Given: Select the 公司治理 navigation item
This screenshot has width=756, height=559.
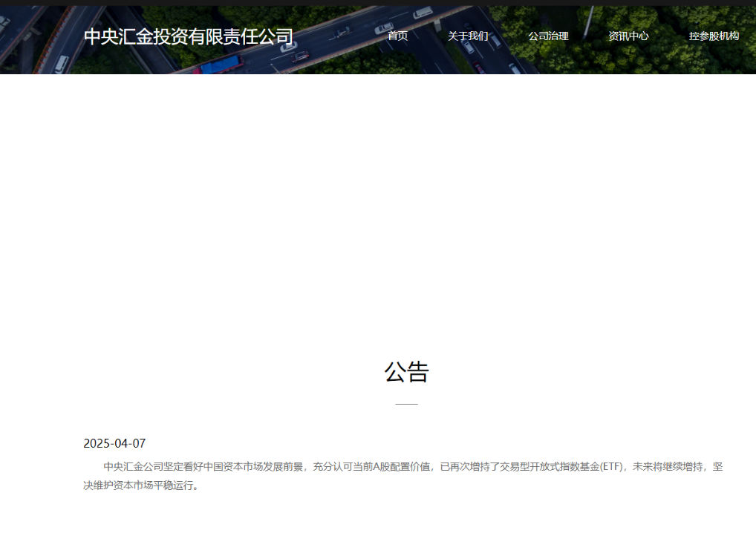Looking at the screenshot, I should 548,36.
